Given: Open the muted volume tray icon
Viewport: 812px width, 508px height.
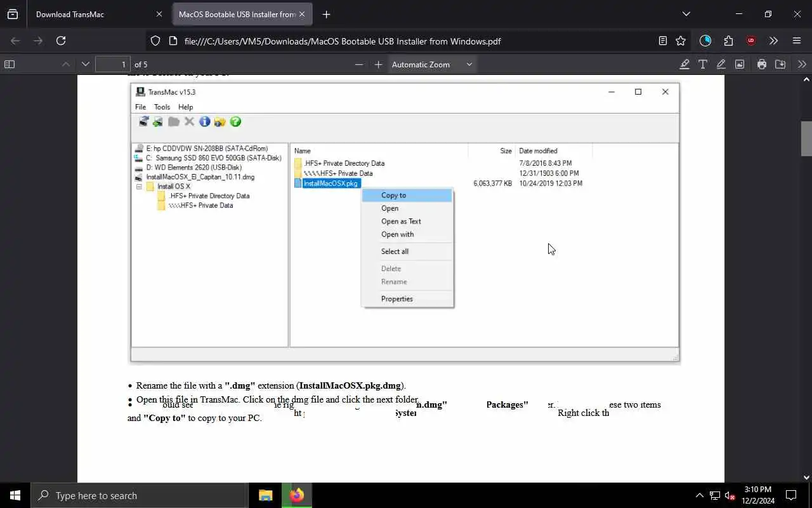Looking at the screenshot, I should 730,495.
